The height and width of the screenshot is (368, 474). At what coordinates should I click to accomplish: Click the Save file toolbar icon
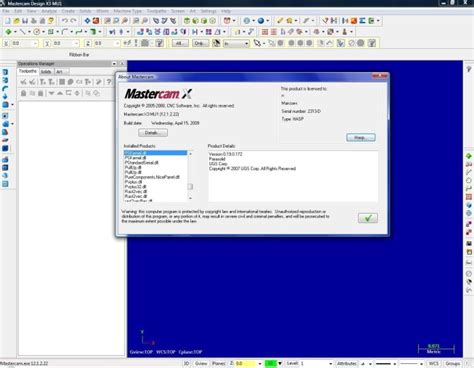coord(25,21)
